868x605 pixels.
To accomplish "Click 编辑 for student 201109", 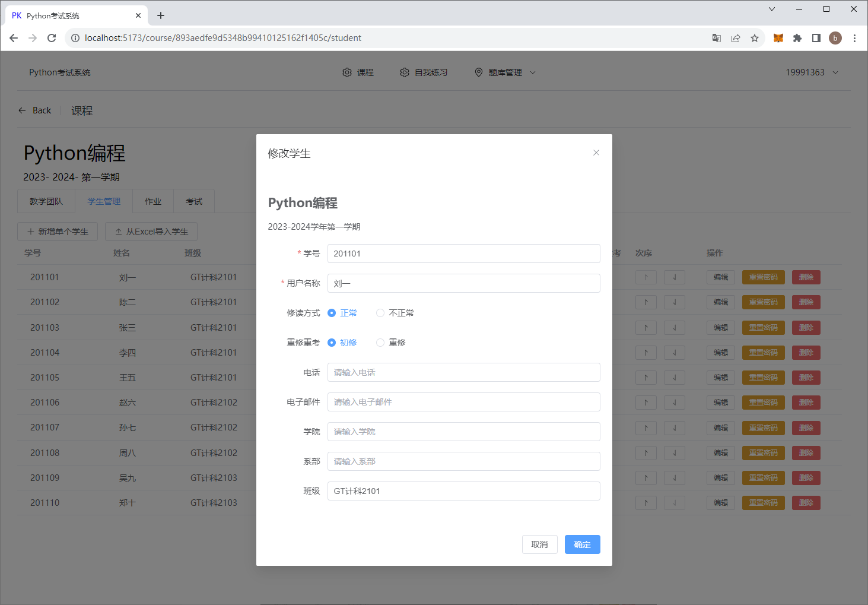I will point(721,478).
